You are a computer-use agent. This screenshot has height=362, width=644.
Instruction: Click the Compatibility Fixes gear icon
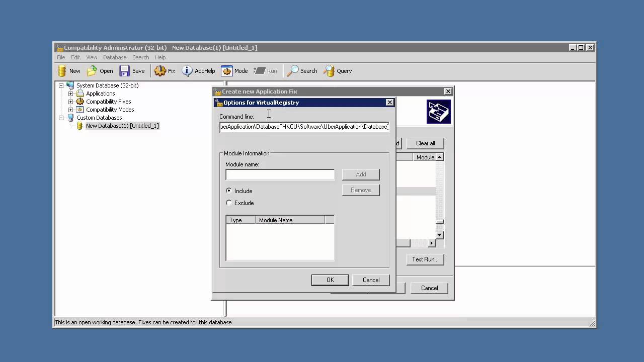coord(80,102)
